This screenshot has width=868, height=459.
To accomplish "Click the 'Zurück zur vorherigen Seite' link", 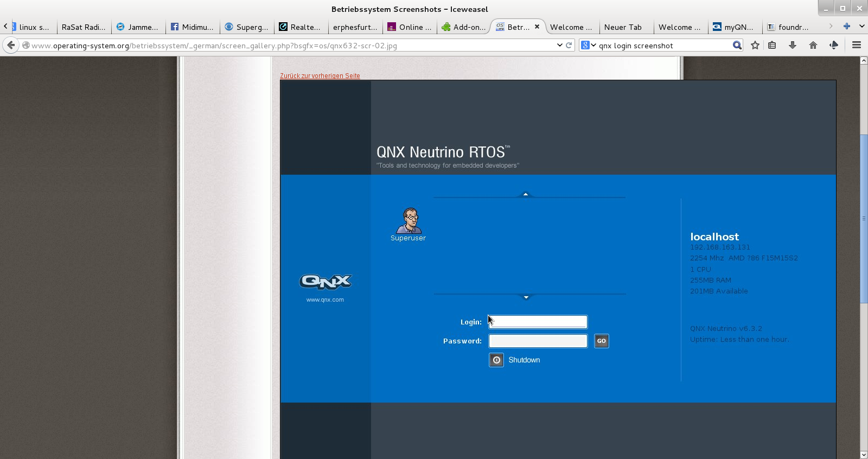I will pos(320,76).
